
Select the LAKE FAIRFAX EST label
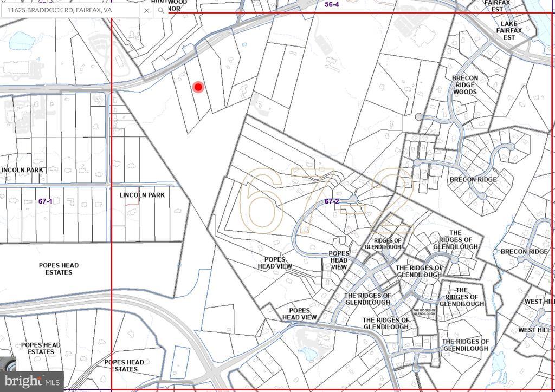point(508,31)
